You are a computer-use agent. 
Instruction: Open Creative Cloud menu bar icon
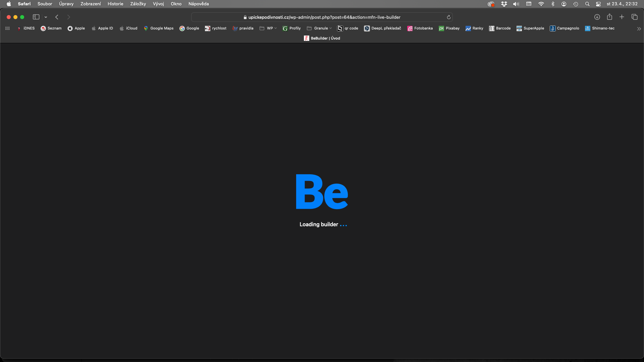point(491,4)
